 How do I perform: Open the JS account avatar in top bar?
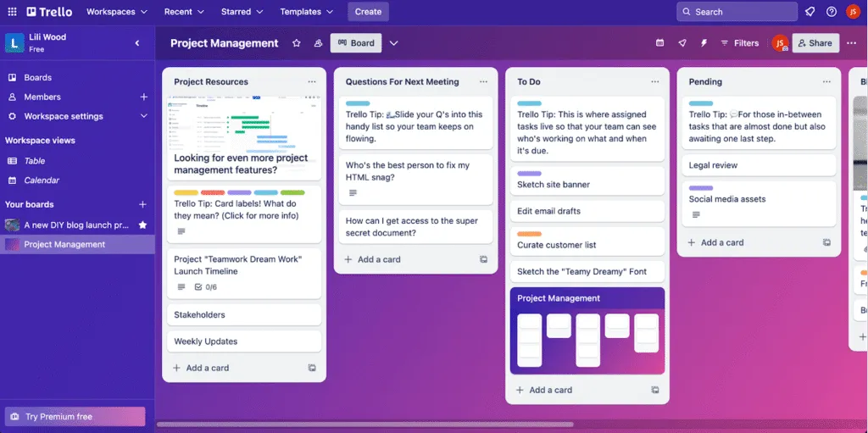coord(853,12)
